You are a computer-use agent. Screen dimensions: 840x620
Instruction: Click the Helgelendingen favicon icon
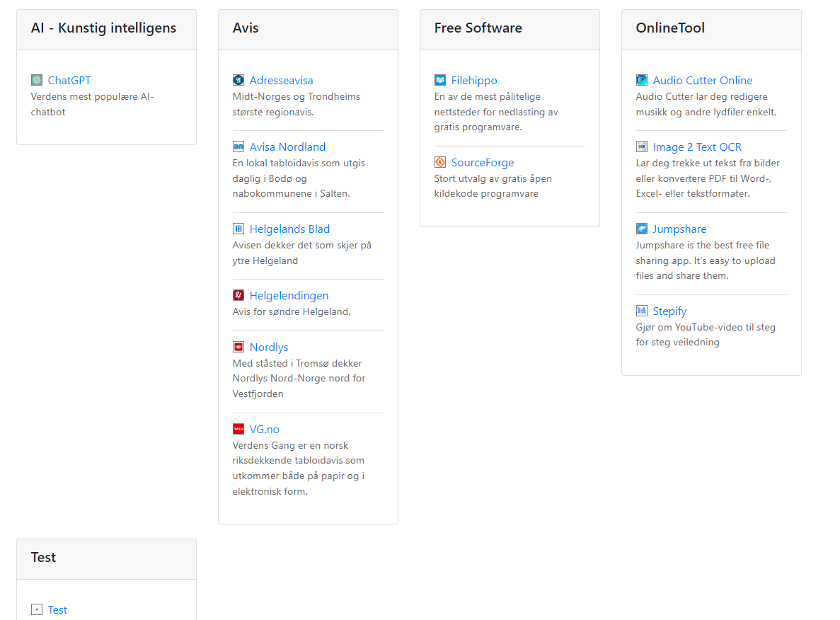[x=238, y=295]
